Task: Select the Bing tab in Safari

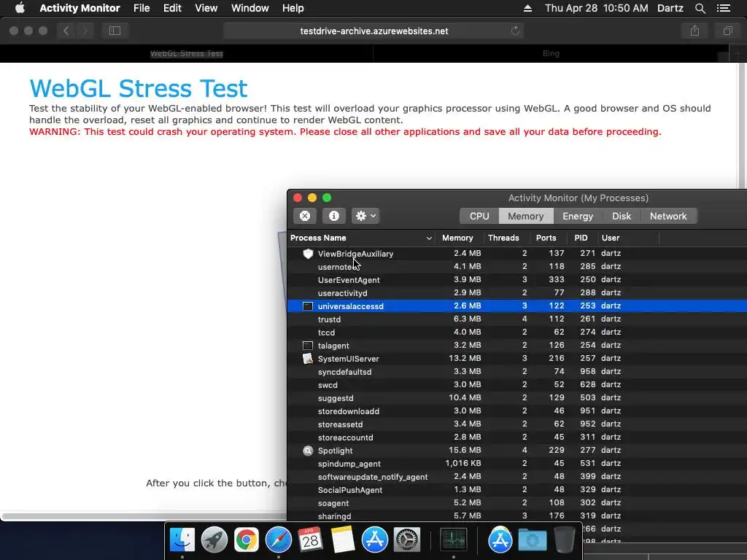Action: 551,53
